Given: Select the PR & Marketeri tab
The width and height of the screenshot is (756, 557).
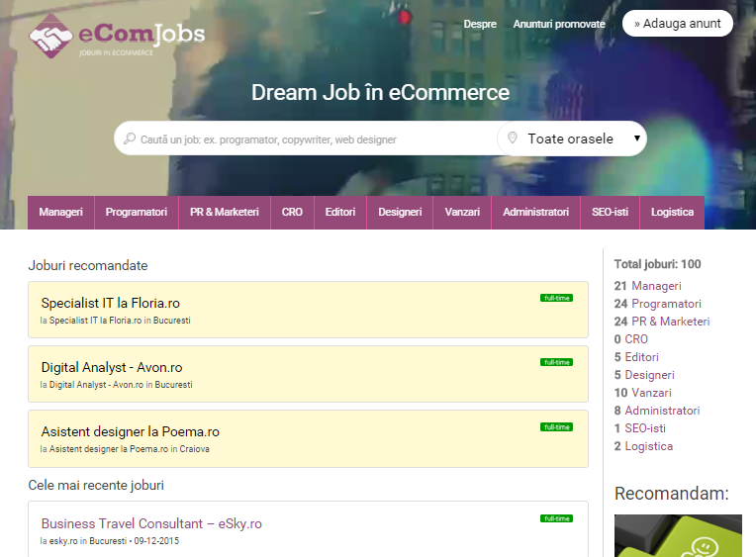Looking at the screenshot, I should pyautogui.click(x=225, y=212).
